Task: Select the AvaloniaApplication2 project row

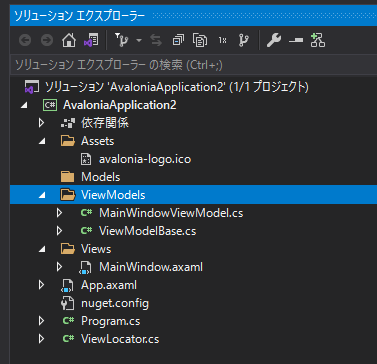Action: pyautogui.click(x=193, y=105)
